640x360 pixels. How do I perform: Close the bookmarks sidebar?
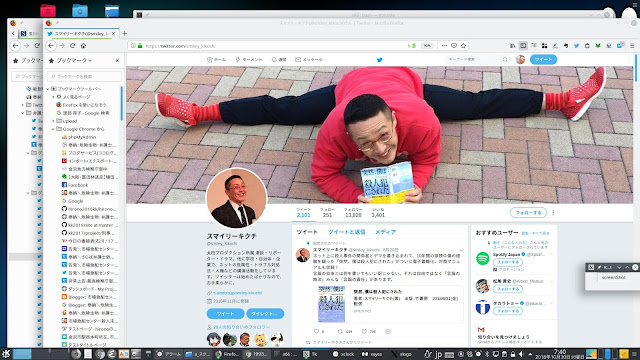click(x=117, y=60)
